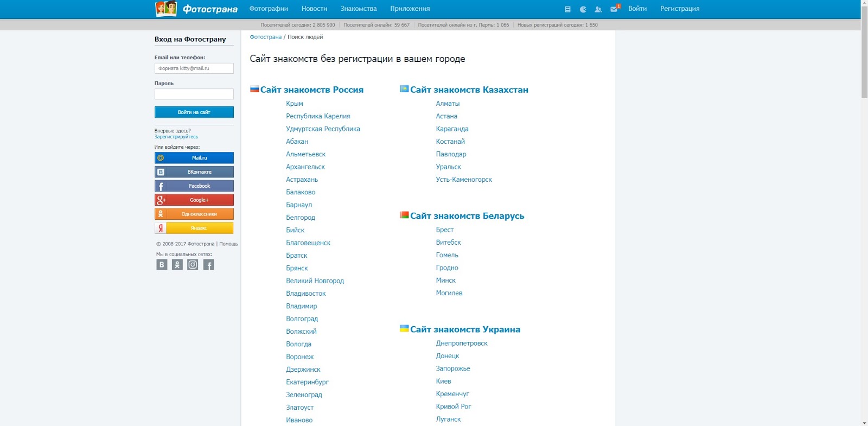Open the Сайт знакомств Россия heading
The width and height of the screenshot is (868, 426).
click(312, 90)
